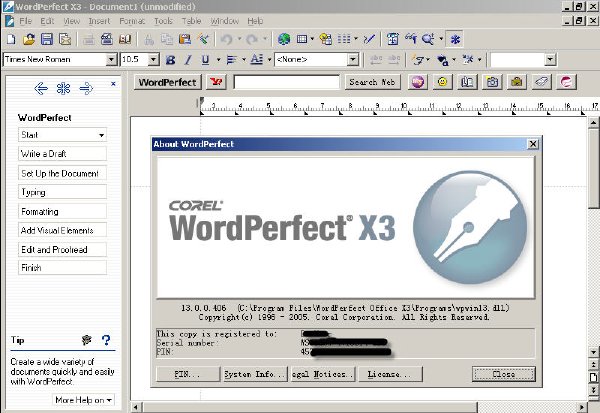Click the briefcase icon in Yahoo toolbar

coord(517,82)
